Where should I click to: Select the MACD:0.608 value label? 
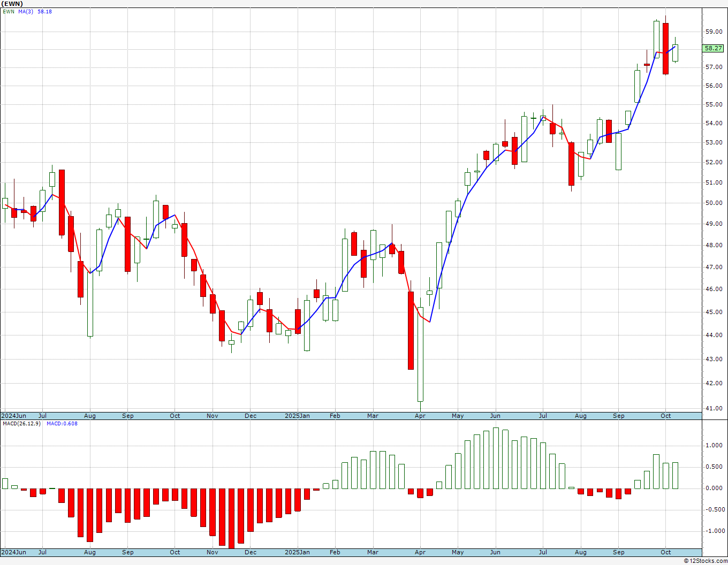click(x=62, y=424)
